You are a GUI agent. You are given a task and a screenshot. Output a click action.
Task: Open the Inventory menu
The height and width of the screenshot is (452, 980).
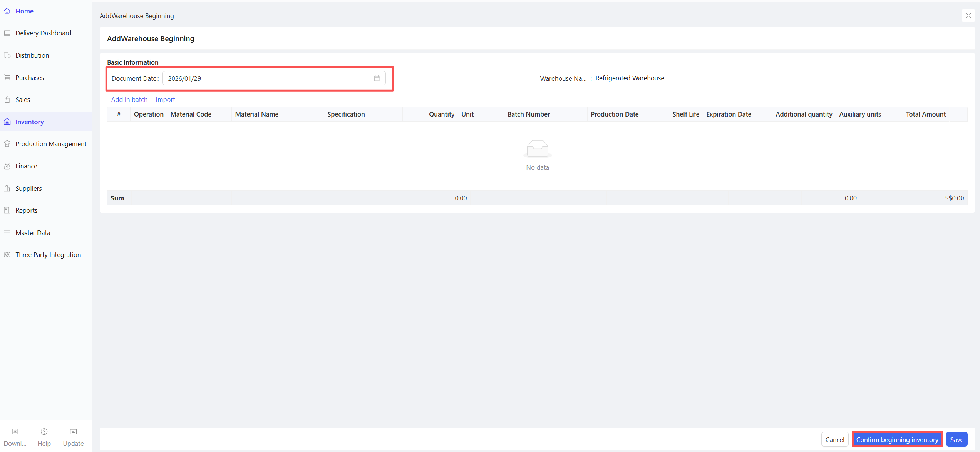click(30, 122)
